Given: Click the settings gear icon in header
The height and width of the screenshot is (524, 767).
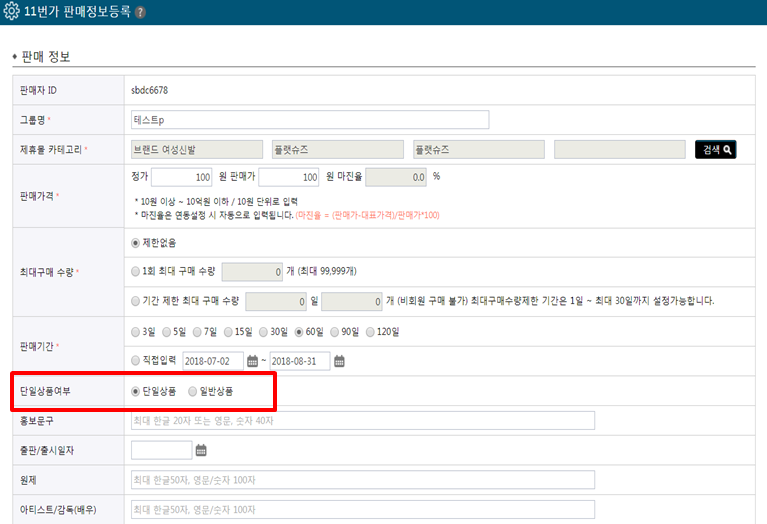Looking at the screenshot, I should coord(11,13).
